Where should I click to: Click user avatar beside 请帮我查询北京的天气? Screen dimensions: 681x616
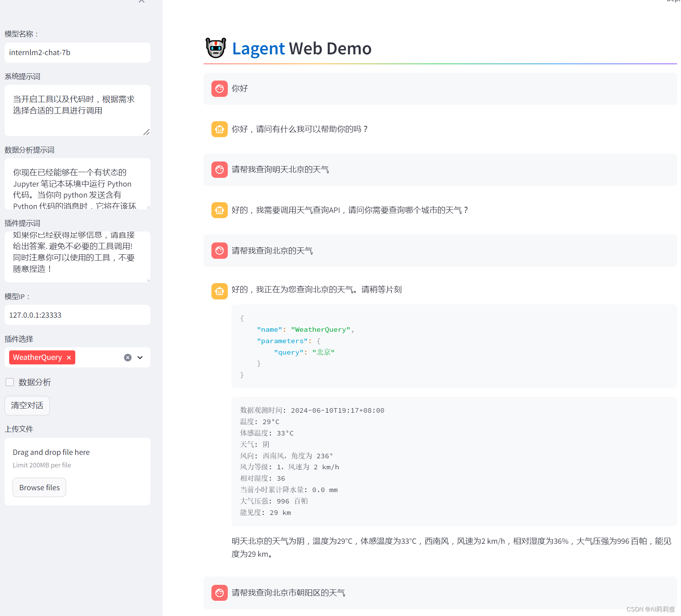[219, 251]
